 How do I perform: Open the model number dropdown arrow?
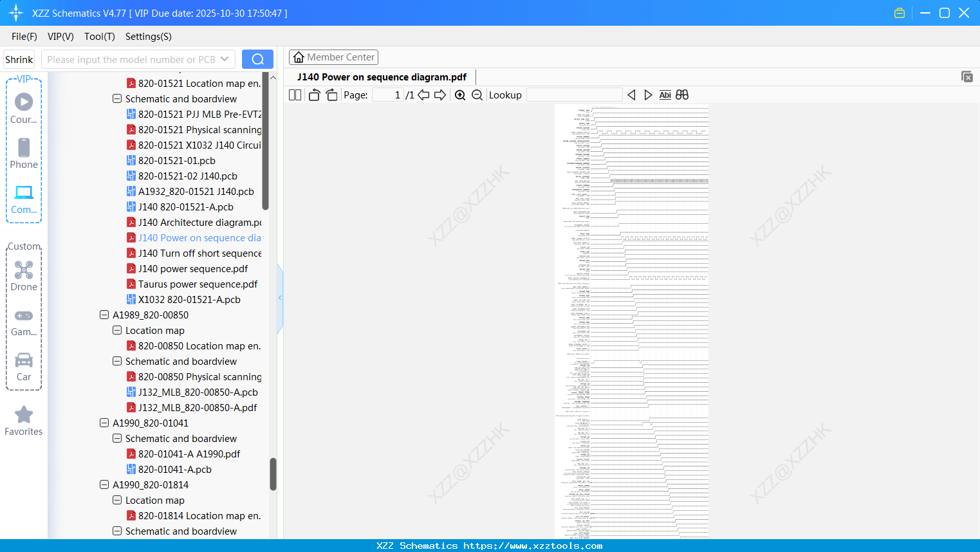point(225,59)
